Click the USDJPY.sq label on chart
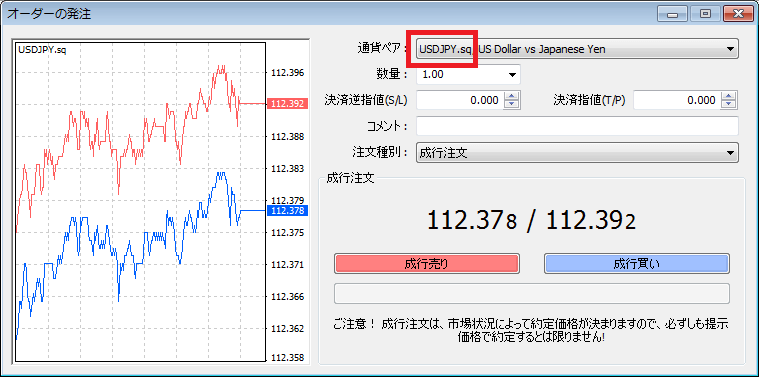 pyautogui.click(x=42, y=50)
